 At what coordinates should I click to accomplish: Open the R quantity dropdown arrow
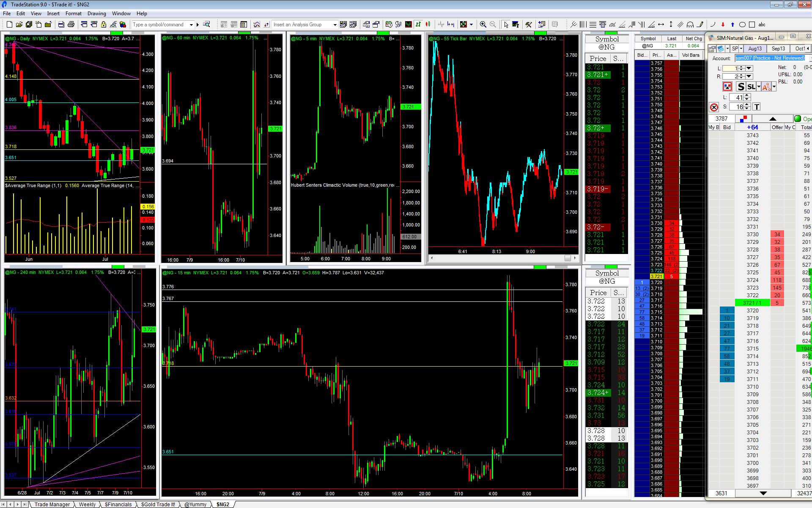point(749,76)
